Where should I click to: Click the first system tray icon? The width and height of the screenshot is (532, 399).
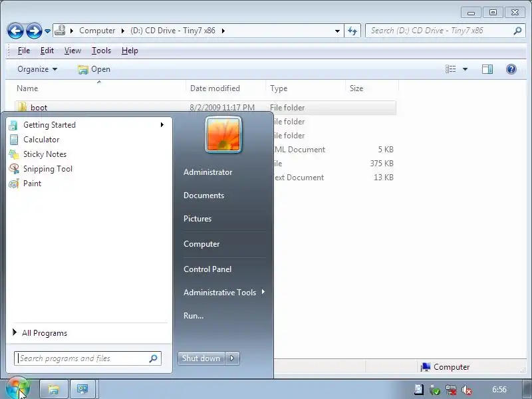click(x=419, y=390)
